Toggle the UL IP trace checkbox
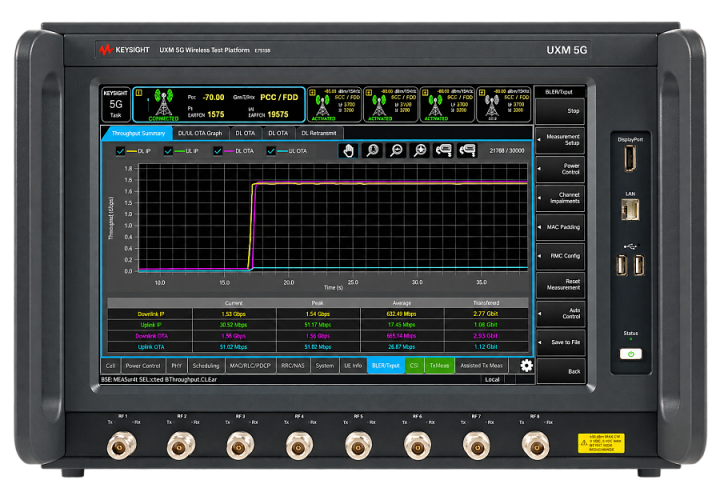The image size is (720, 480). click(169, 151)
